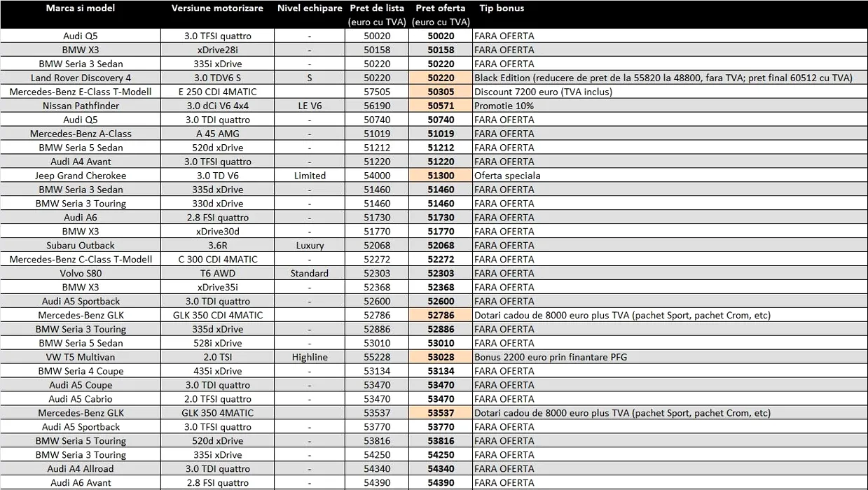868x490 pixels.
Task: Click the 'Audi A4 Avant' model cell
Action: click(81, 162)
